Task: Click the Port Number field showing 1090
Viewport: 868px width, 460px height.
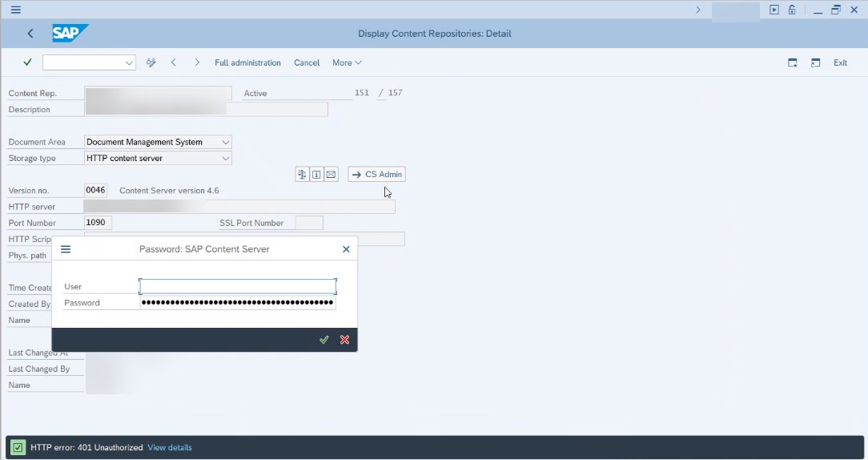Action: [98, 222]
